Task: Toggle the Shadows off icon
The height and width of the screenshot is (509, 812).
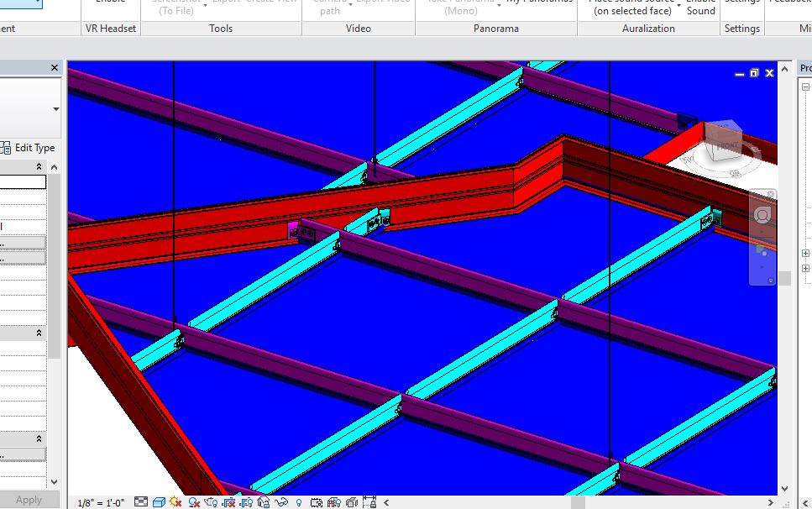Action: 194,502
